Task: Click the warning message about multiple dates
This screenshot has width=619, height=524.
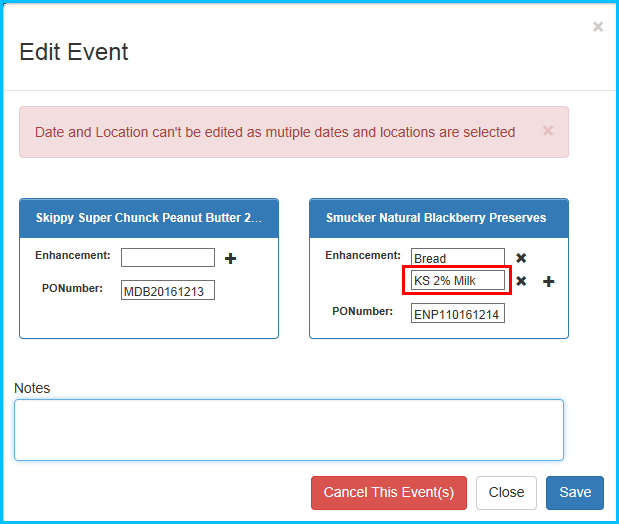Action: [275, 132]
